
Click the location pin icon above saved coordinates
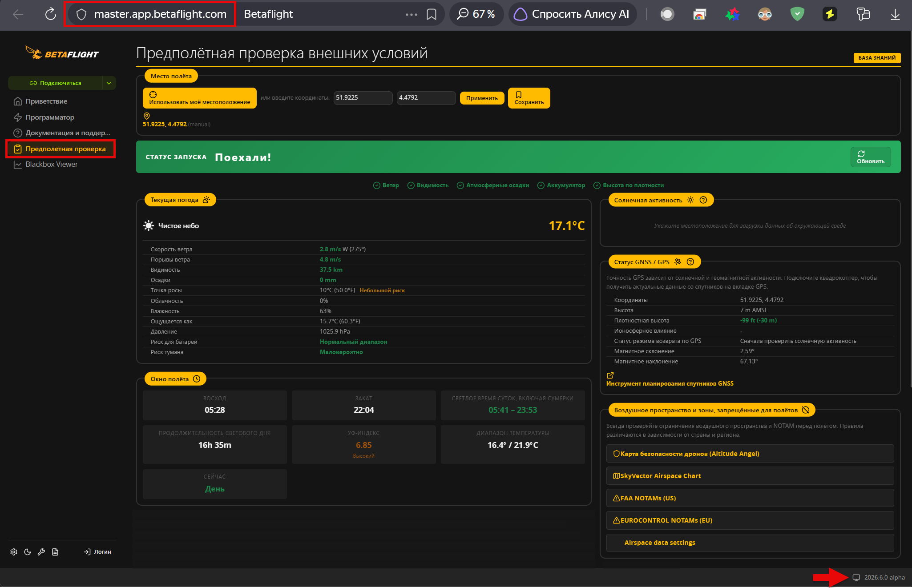147,116
